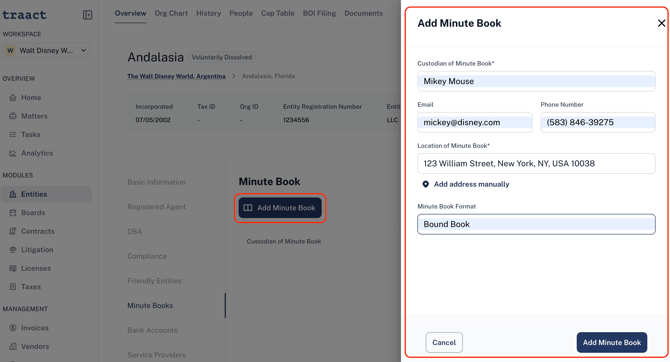Switch to the Org Chart tab
Image resolution: width=670 pixels, height=362 pixels.
click(x=171, y=13)
